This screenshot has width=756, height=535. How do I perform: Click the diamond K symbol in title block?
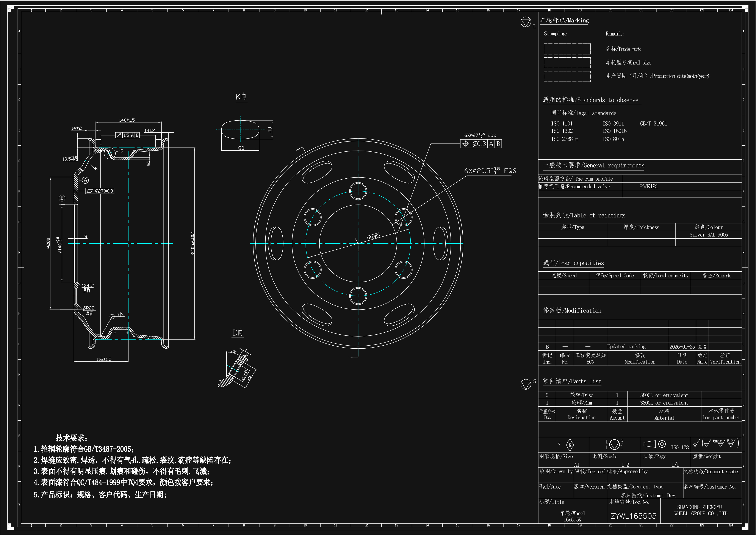(570, 445)
